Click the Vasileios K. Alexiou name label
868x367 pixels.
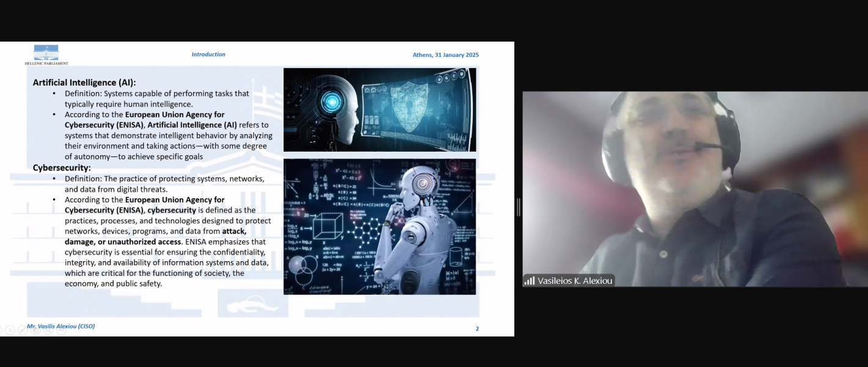pos(574,281)
